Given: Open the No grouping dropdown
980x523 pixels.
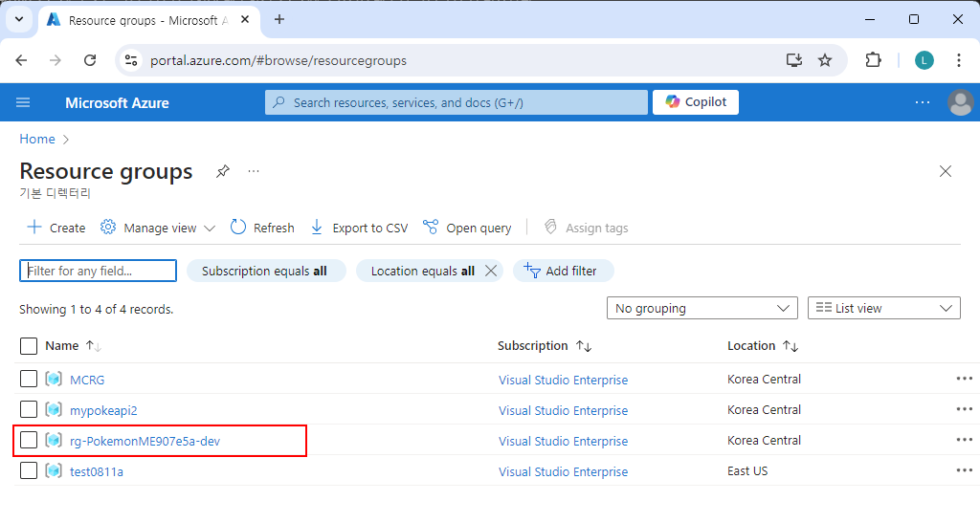Looking at the screenshot, I should (x=702, y=308).
